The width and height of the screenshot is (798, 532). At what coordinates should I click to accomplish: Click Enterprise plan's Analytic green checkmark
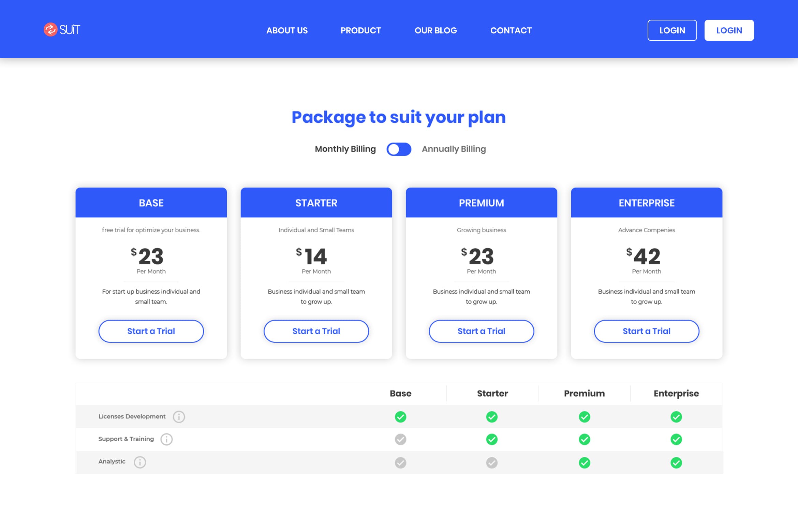(x=676, y=462)
